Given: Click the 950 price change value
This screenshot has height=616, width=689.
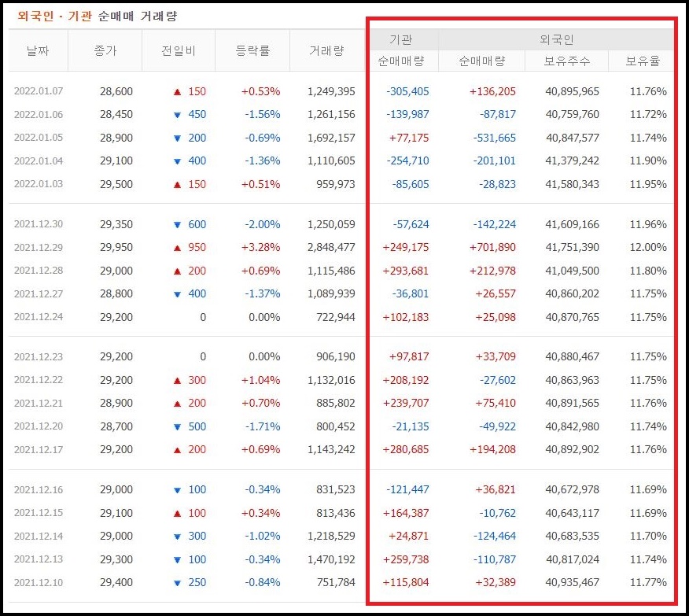Looking at the screenshot, I should [197, 247].
